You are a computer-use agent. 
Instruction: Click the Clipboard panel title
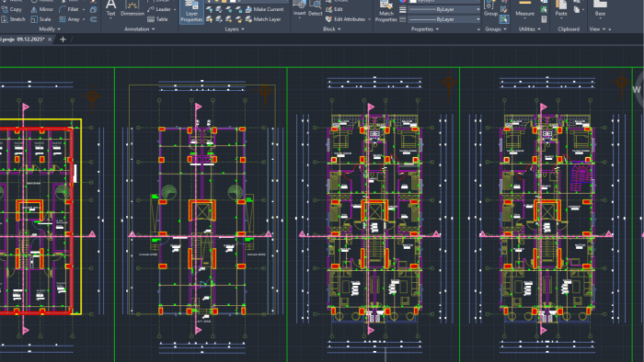(x=569, y=29)
